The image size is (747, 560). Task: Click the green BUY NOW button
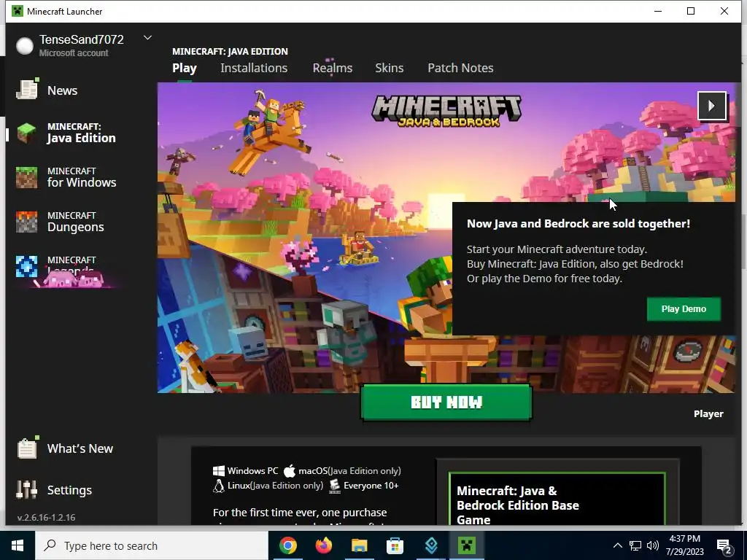coord(446,402)
